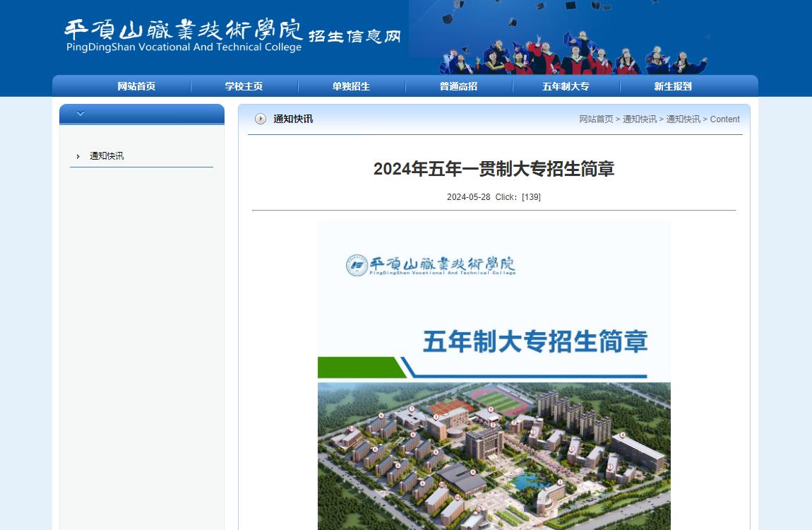Select 单独招生 in the navigation bar
This screenshot has width=812, height=530.
coord(351,86)
